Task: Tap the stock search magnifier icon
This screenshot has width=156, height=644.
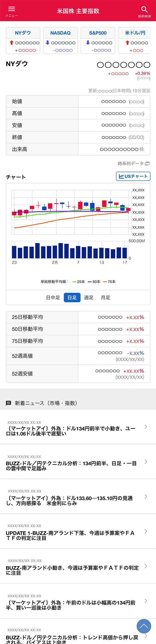Action: [x=144, y=9]
